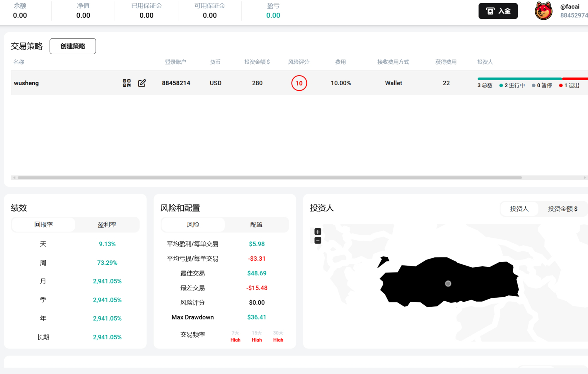Click the 创建策略 button
The image size is (588, 374).
(72, 46)
